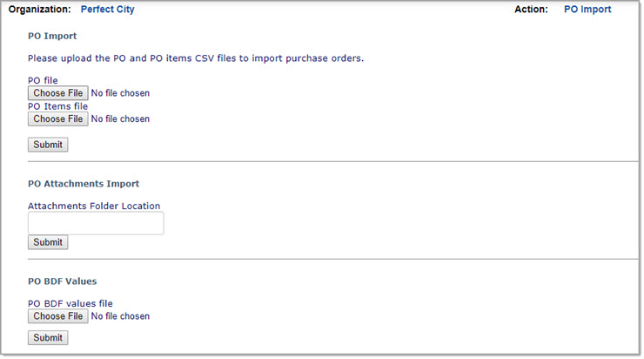Click "No file chosen" beside PO file
Viewport: 644px width, 359px height.
coord(120,93)
